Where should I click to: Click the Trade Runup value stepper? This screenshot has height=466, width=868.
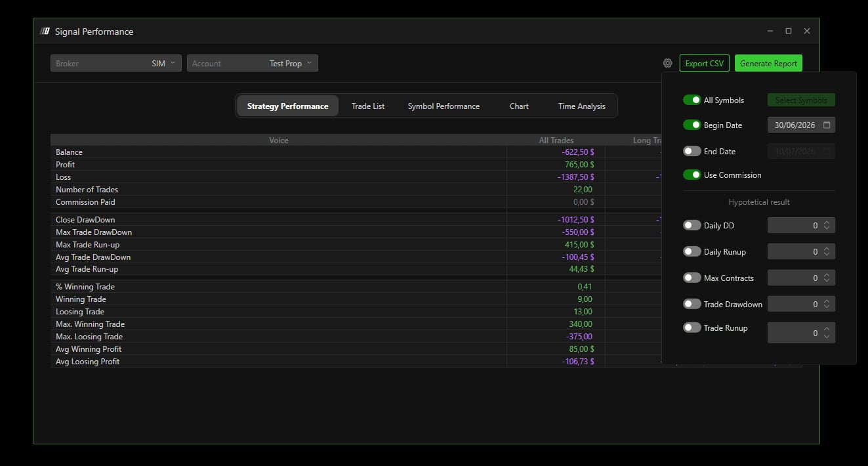point(827,333)
